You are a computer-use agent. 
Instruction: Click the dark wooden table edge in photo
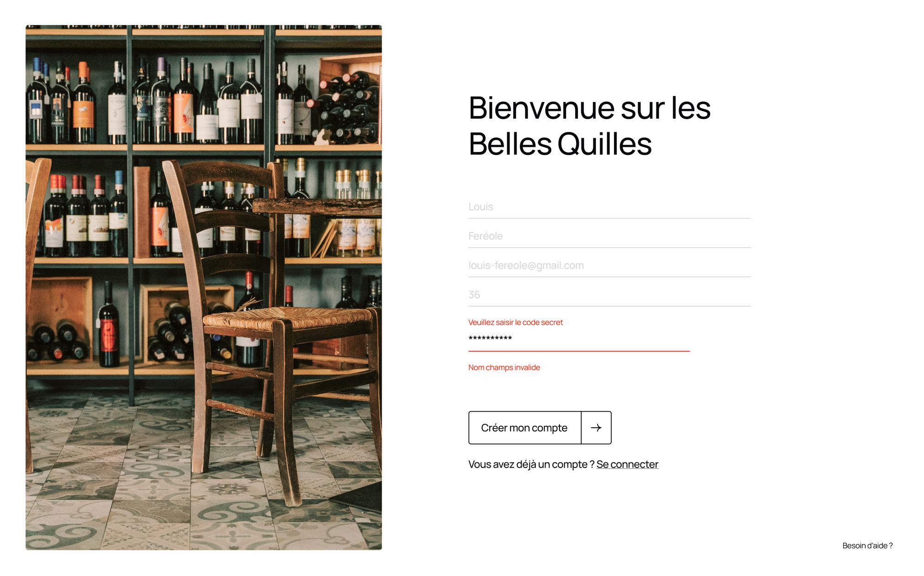click(x=317, y=206)
